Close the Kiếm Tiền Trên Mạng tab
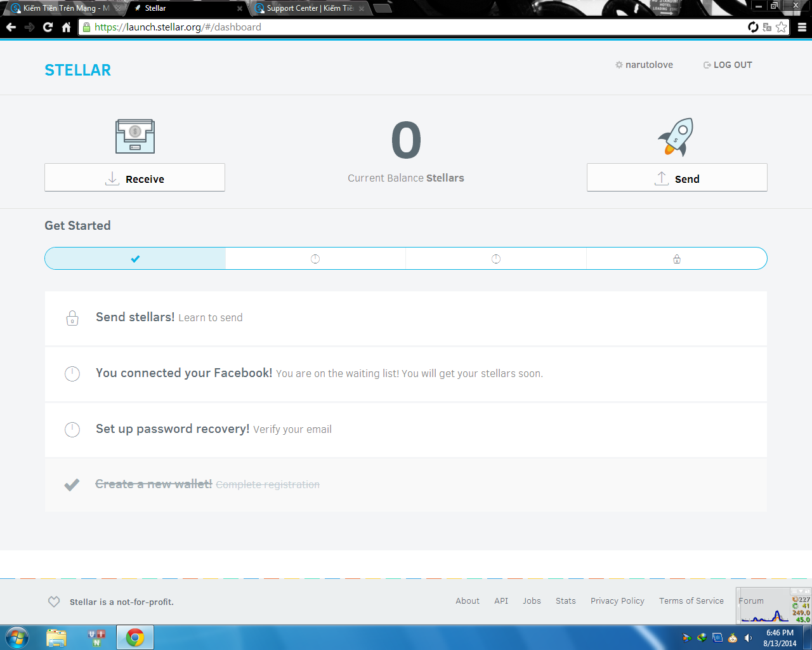The width and height of the screenshot is (812, 650). point(118,9)
